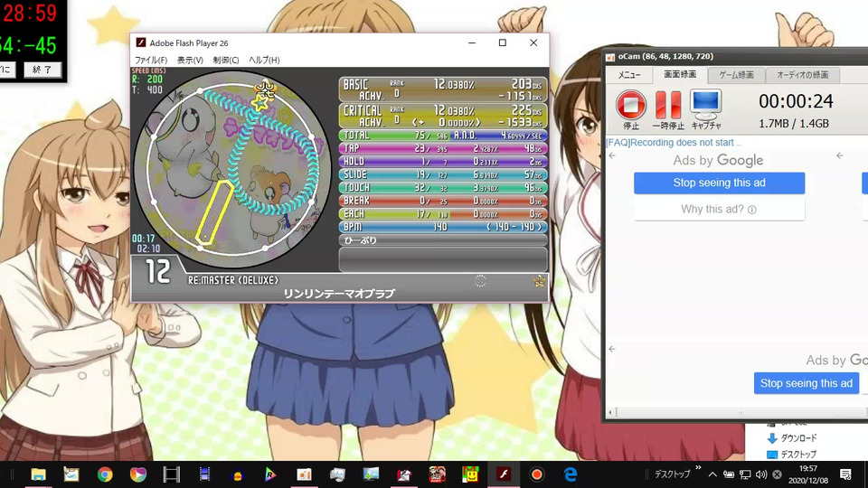Click the TAP notes row

[443, 148]
